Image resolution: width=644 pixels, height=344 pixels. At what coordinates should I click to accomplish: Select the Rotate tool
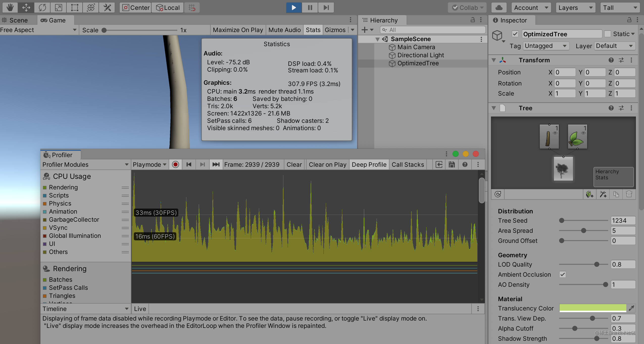tap(42, 8)
